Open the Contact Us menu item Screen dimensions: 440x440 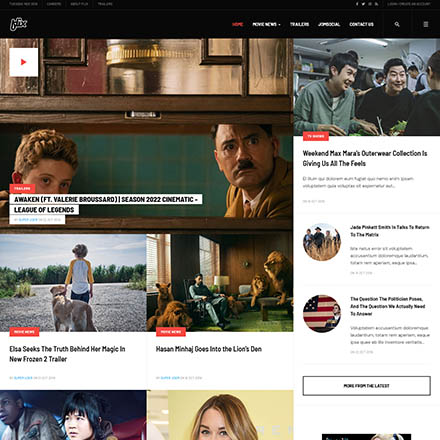coord(361,24)
